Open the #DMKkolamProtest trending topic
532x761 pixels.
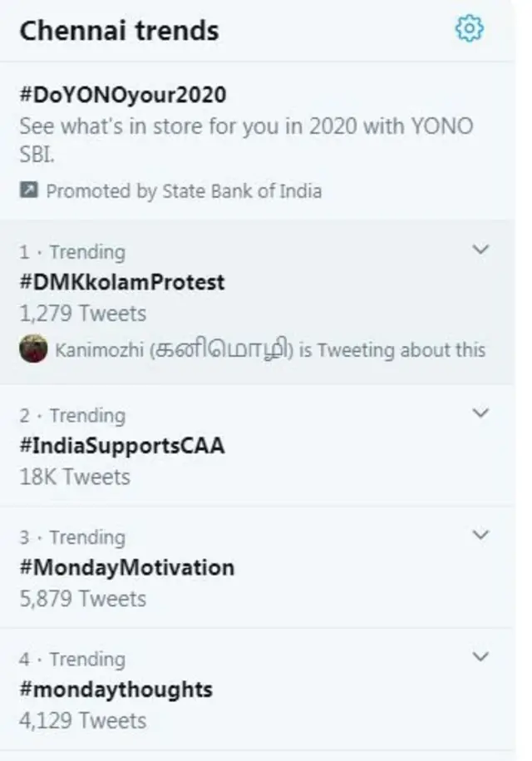(x=122, y=283)
